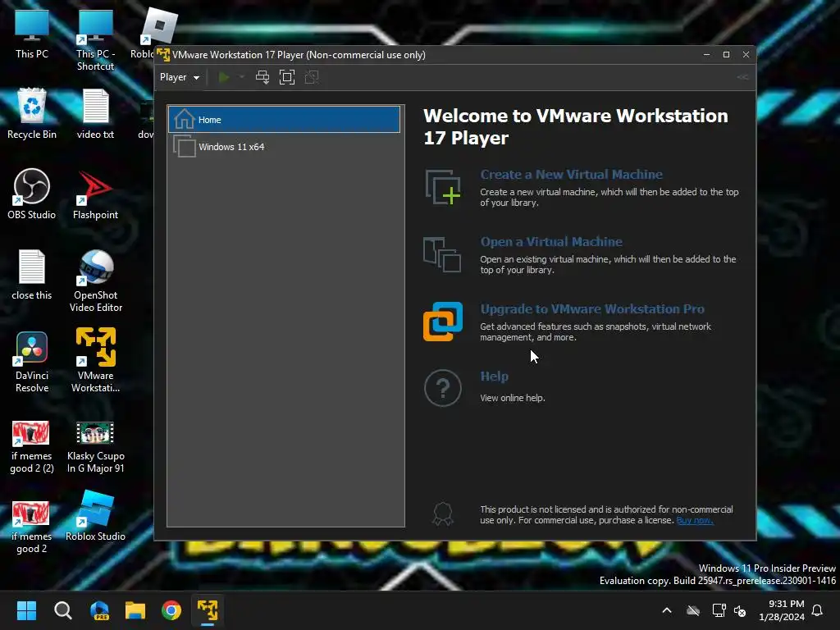Click the network display tray icon
Image resolution: width=840 pixels, height=630 pixels.
click(x=719, y=610)
